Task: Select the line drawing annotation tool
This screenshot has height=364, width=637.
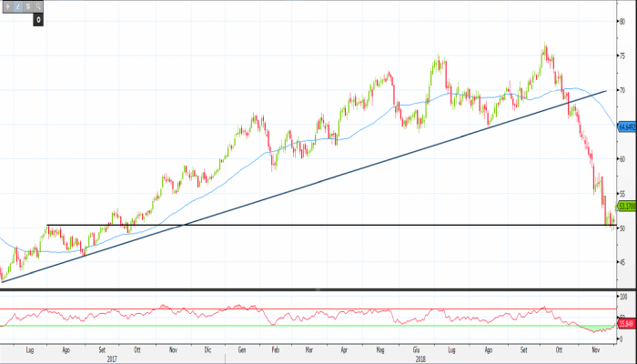Action: (x=17, y=5)
